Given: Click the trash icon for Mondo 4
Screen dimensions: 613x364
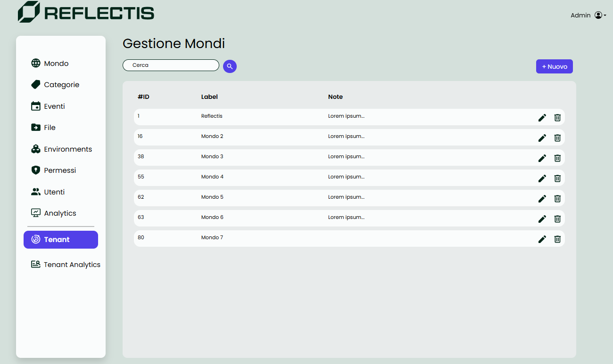Looking at the screenshot, I should [x=557, y=178].
